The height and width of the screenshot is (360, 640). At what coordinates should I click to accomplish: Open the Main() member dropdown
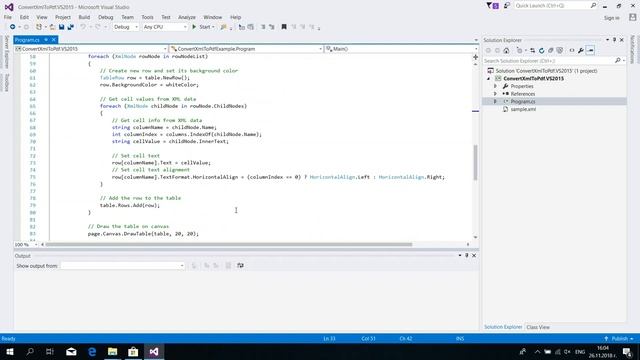pos(401,49)
